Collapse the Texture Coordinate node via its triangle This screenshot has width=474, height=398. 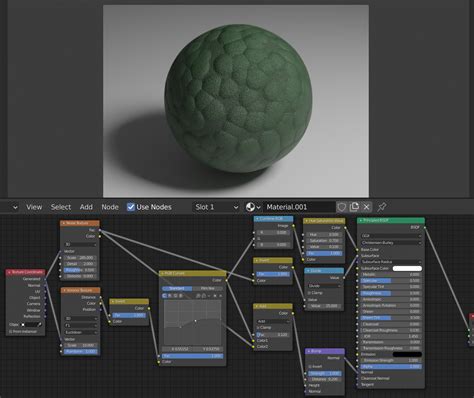point(9,272)
